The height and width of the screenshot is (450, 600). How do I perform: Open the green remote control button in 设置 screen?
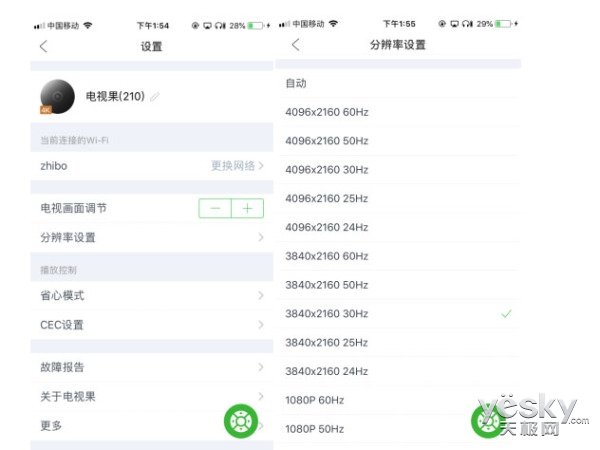pos(241,421)
